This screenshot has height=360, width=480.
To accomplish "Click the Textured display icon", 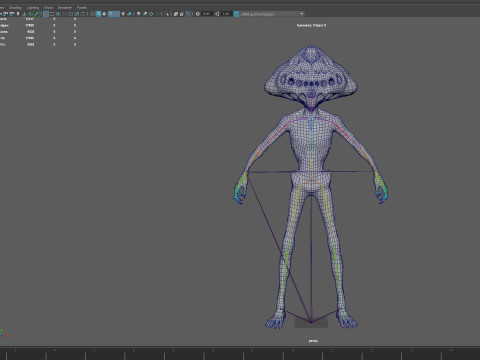I will [x=117, y=14].
